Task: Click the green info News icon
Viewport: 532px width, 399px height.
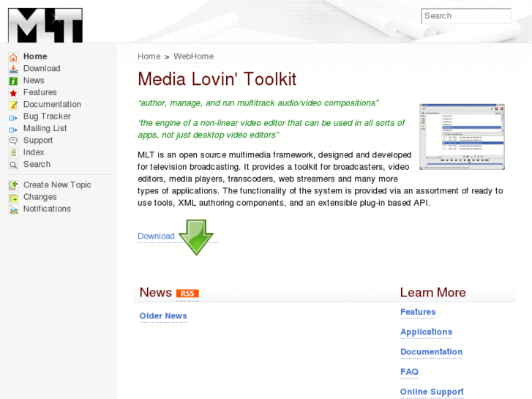Action: click(13, 81)
